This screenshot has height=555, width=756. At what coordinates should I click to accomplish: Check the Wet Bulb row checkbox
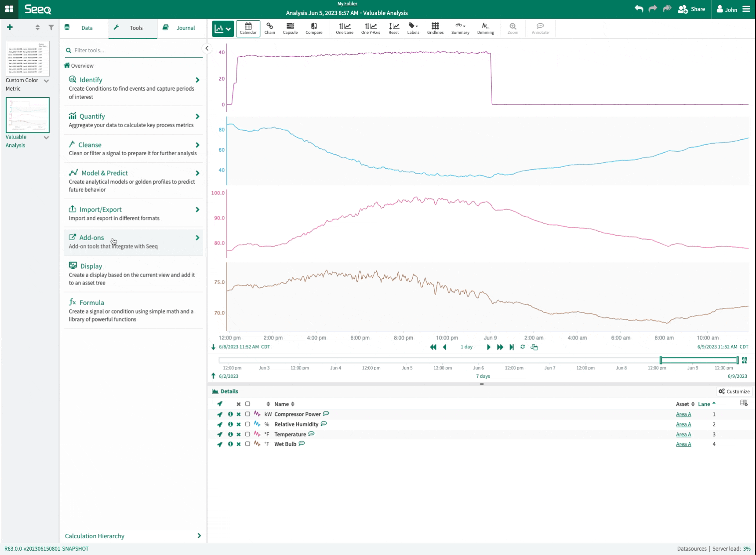247,444
